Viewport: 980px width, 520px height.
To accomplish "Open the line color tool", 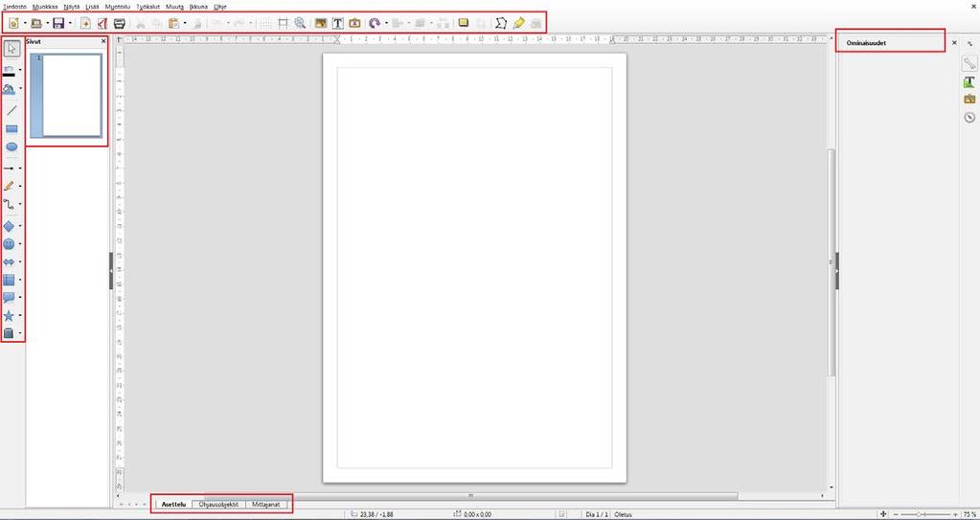I will pos(9,70).
